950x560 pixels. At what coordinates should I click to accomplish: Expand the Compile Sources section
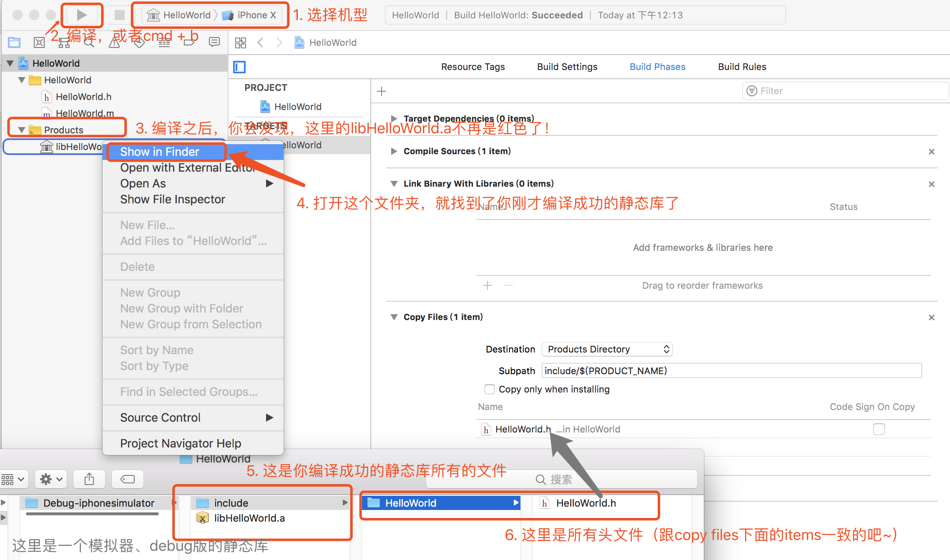(x=394, y=151)
